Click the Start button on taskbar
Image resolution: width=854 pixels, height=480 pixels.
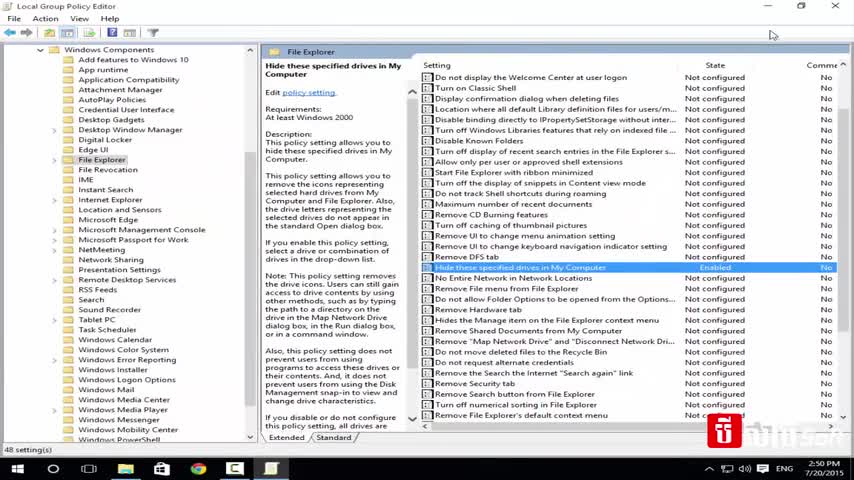click(x=17, y=469)
